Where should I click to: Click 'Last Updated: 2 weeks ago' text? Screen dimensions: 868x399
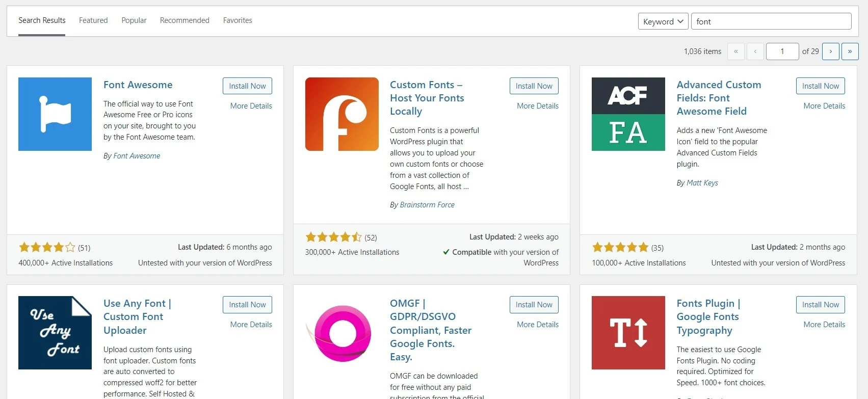[x=514, y=237]
